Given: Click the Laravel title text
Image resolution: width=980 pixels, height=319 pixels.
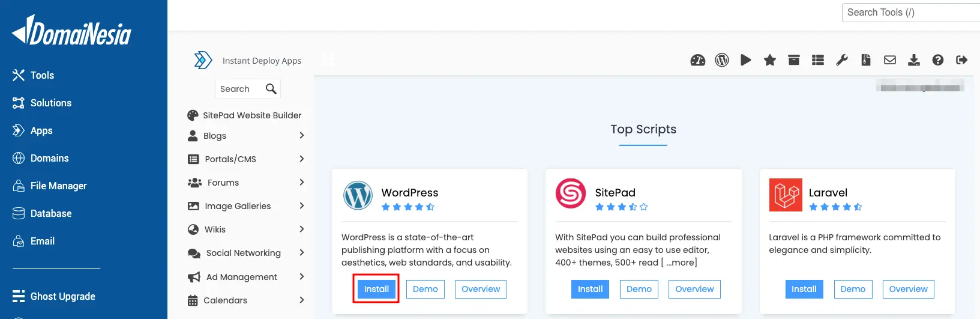Looking at the screenshot, I should pyautogui.click(x=828, y=193).
